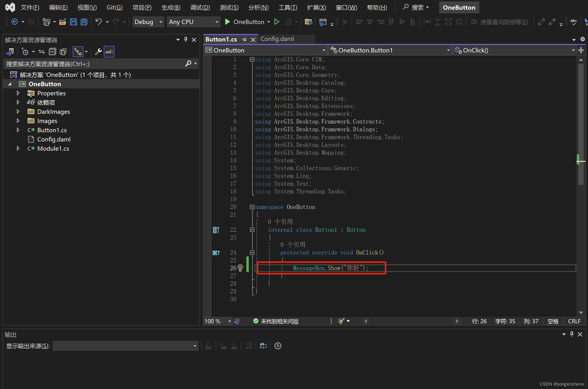Toggle the nested files view button
588x389 pixels.
[78, 52]
